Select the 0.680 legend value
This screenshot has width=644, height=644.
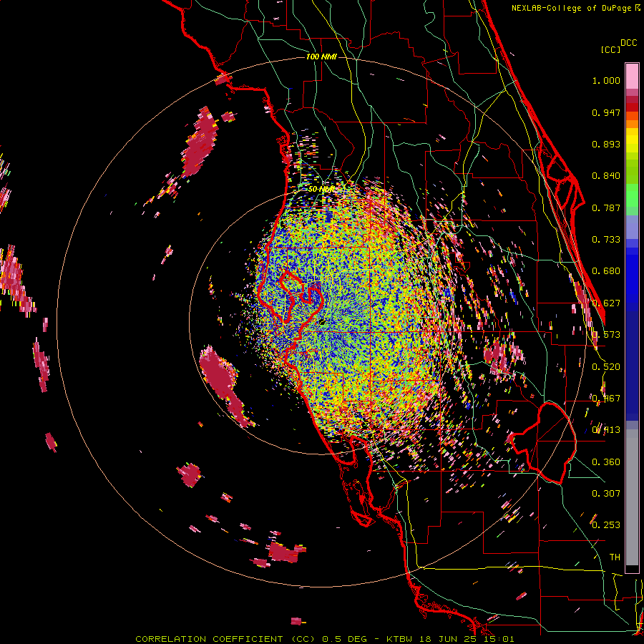(x=606, y=271)
